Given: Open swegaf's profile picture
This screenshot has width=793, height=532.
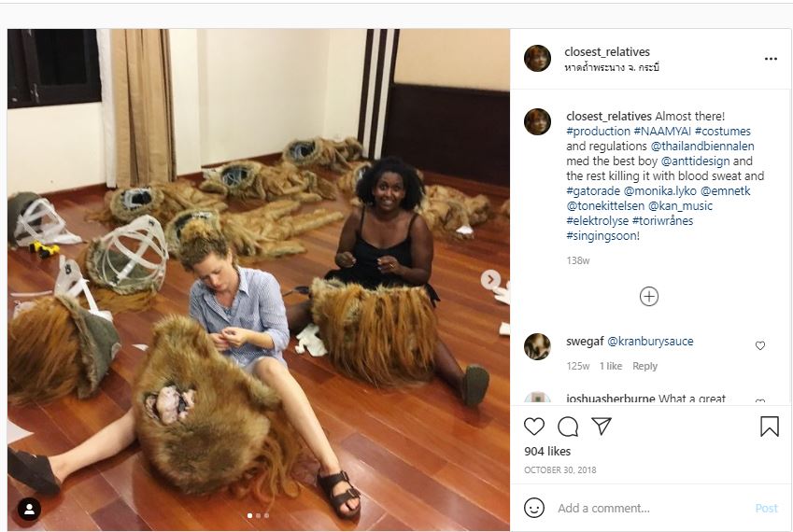Looking at the screenshot, I should (537, 346).
